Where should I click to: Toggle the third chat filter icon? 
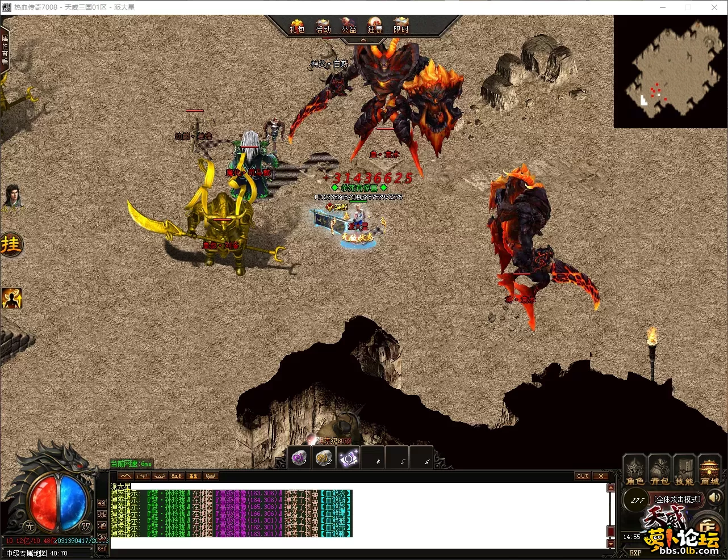coord(102,525)
